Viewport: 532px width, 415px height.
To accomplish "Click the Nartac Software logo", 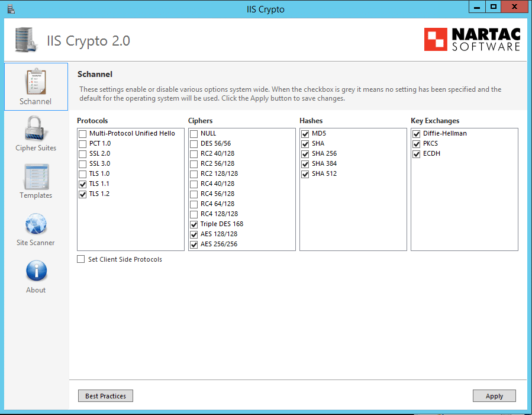I will [x=472, y=40].
